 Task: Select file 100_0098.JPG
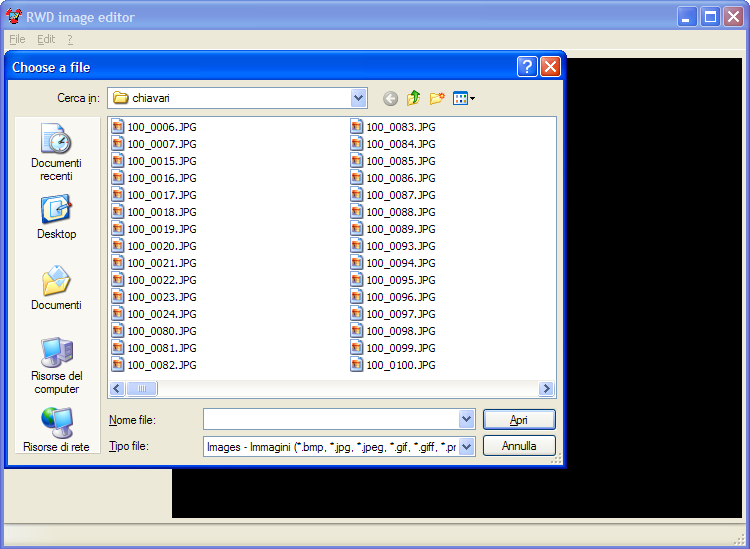pos(393,331)
